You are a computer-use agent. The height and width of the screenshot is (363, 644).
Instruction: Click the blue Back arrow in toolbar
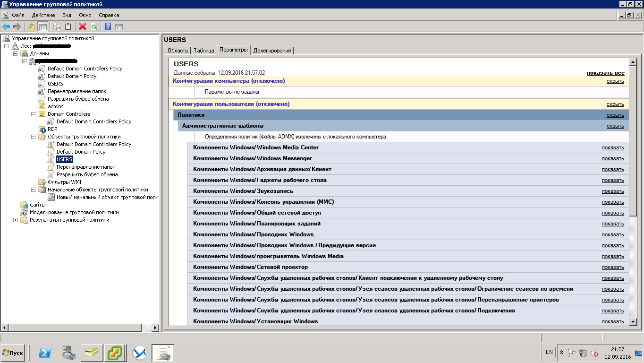(6, 27)
